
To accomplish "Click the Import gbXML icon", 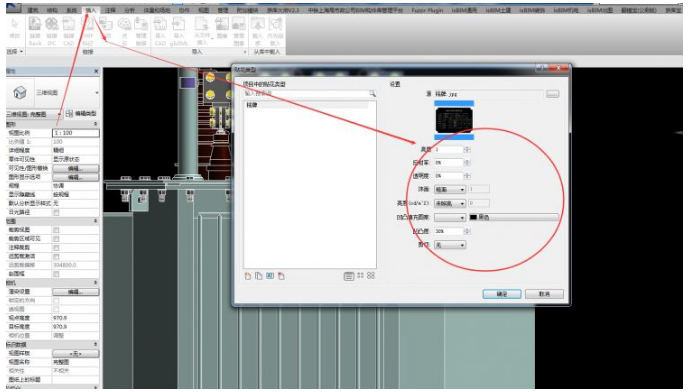I will click(x=179, y=25).
